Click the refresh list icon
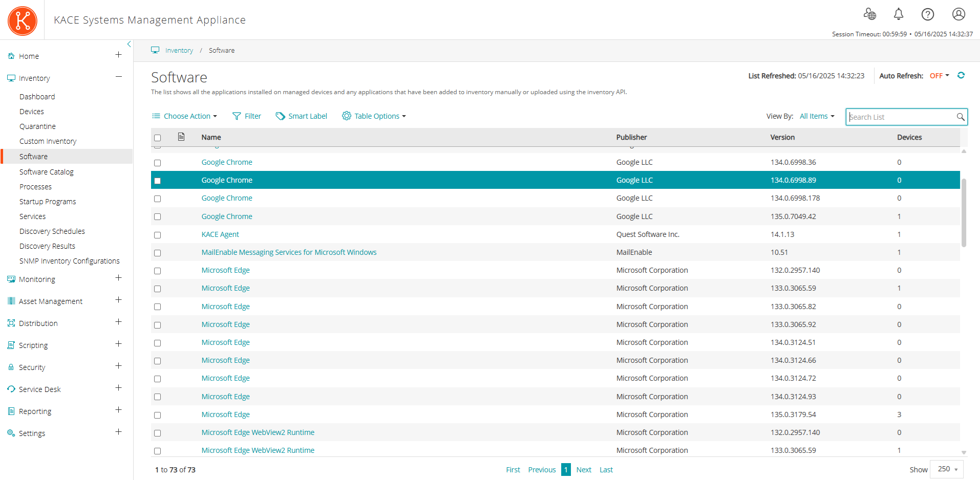Viewport: 980px width, 480px height. 961,75
